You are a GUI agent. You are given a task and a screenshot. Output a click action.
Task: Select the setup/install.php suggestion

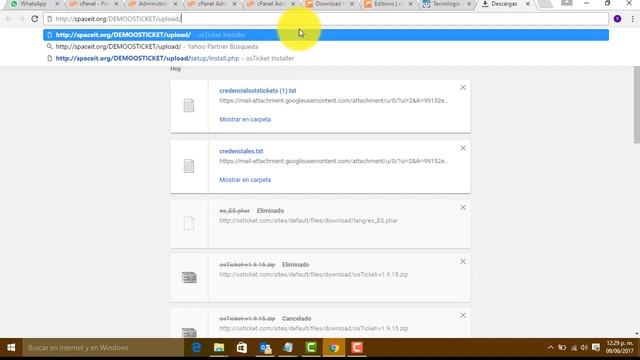point(326,58)
